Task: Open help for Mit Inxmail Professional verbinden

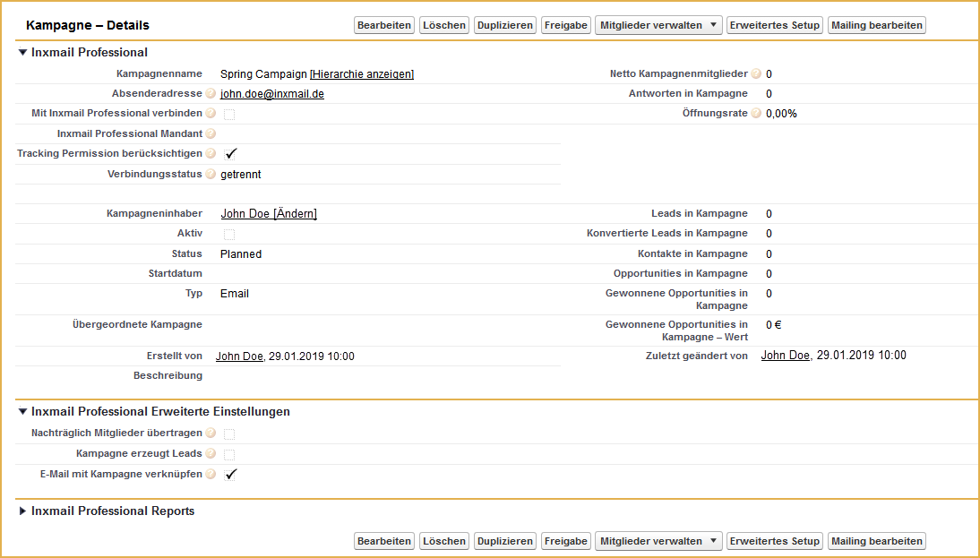Action: pos(211,113)
